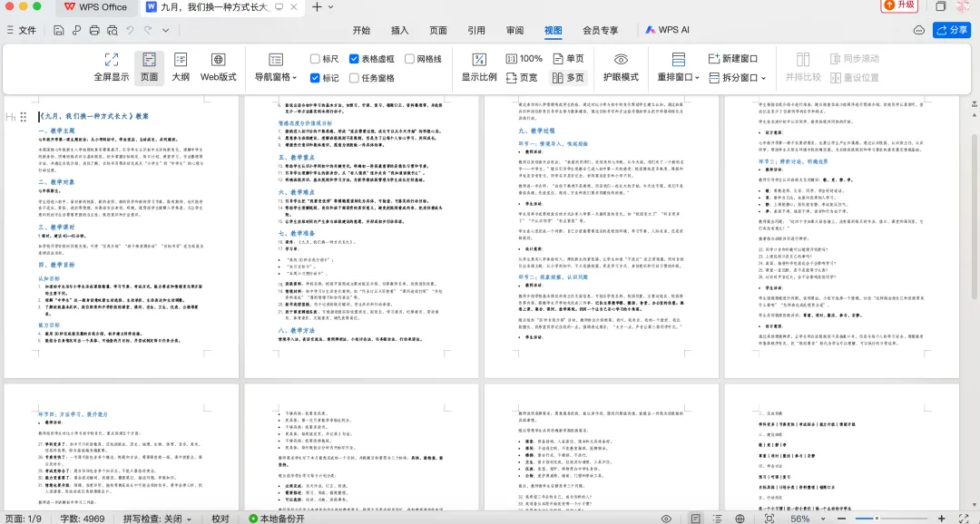
Task: Click the window tiling icon at top right
Action: pyautogui.click(x=941, y=6)
